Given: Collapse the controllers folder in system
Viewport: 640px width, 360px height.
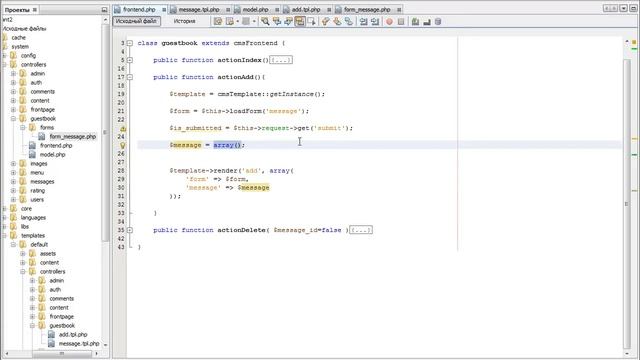Looking at the screenshot, I should pos(4,64).
